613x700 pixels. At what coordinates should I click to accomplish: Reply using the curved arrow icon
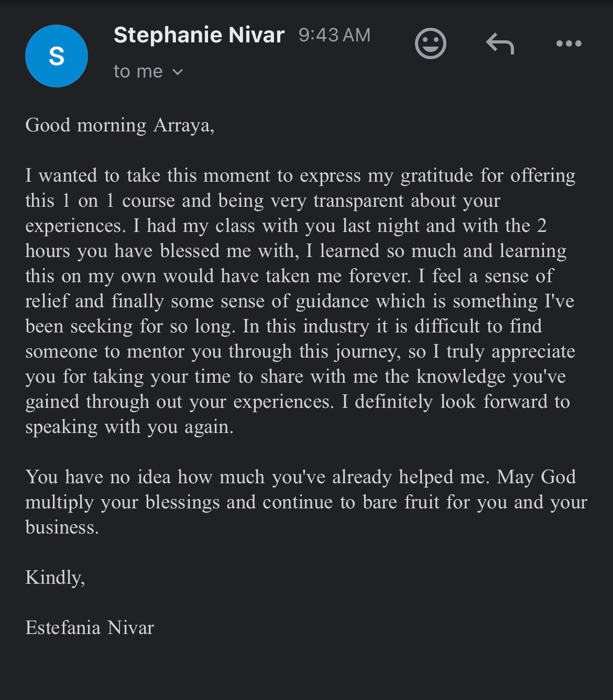[x=500, y=43]
